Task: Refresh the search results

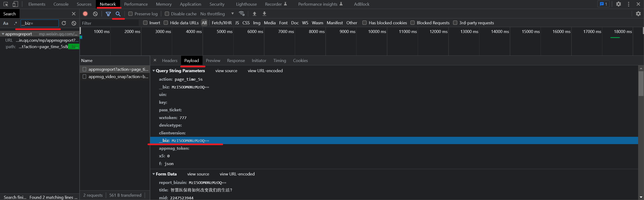Action: pos(64,23)
